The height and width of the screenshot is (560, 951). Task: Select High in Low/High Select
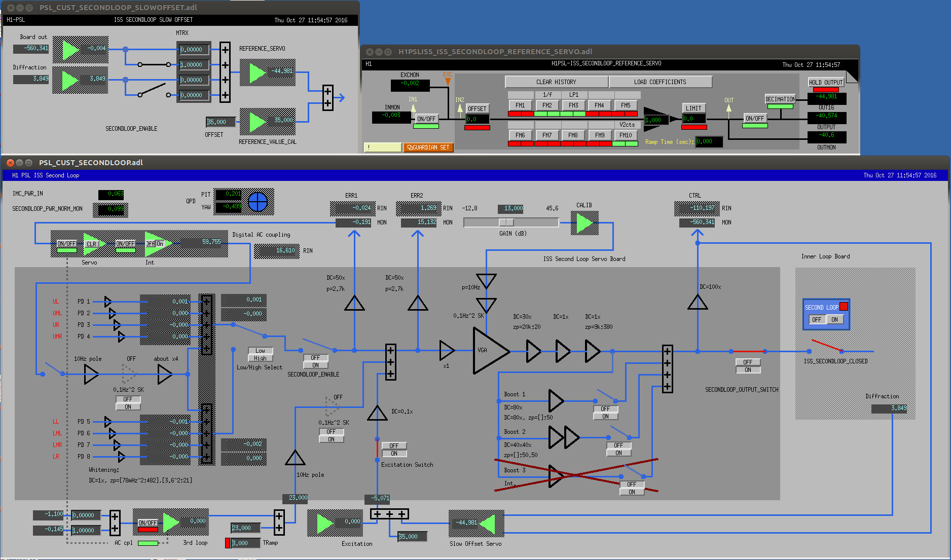[x=260, y=358]
